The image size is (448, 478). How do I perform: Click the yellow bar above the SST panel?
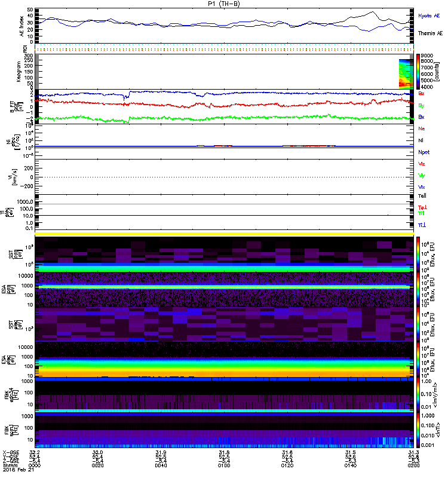[x=224, y=234]
